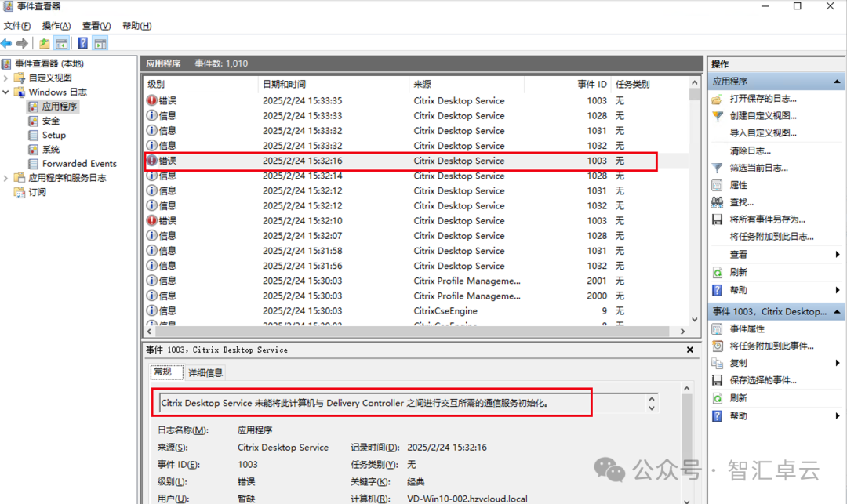Screen dimensions: 847x504
Task: Click 将任务附加到此事件 icon
Action: 718,346
